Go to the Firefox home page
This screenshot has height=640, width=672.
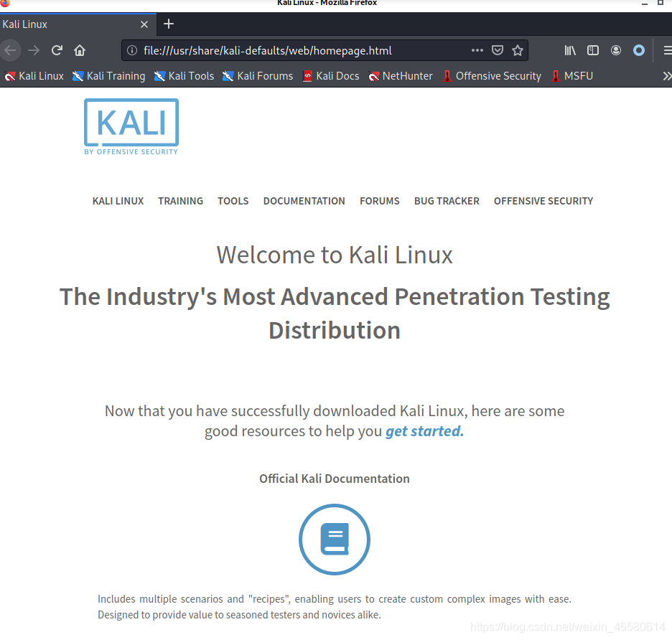[80, 50]
